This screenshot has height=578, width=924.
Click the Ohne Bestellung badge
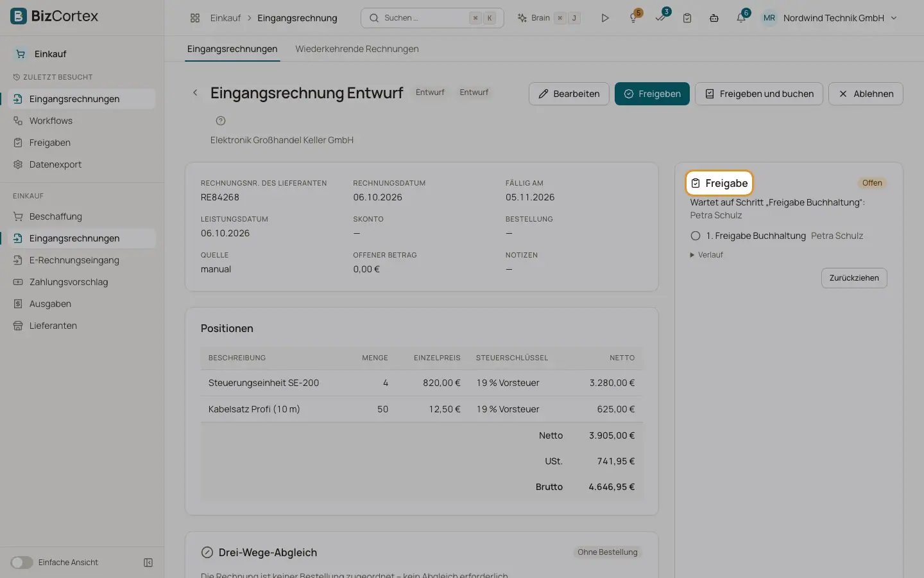click(607, 552)
